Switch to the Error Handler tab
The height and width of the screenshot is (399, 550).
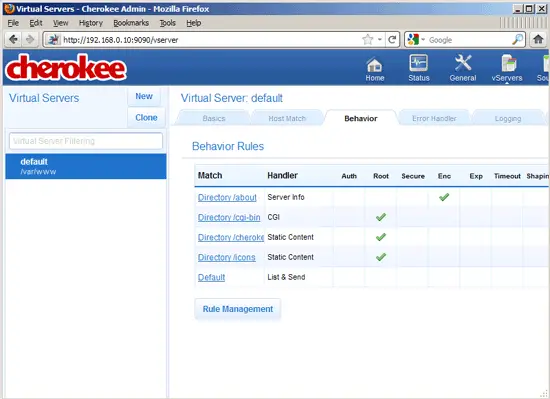tap(434, 119)
